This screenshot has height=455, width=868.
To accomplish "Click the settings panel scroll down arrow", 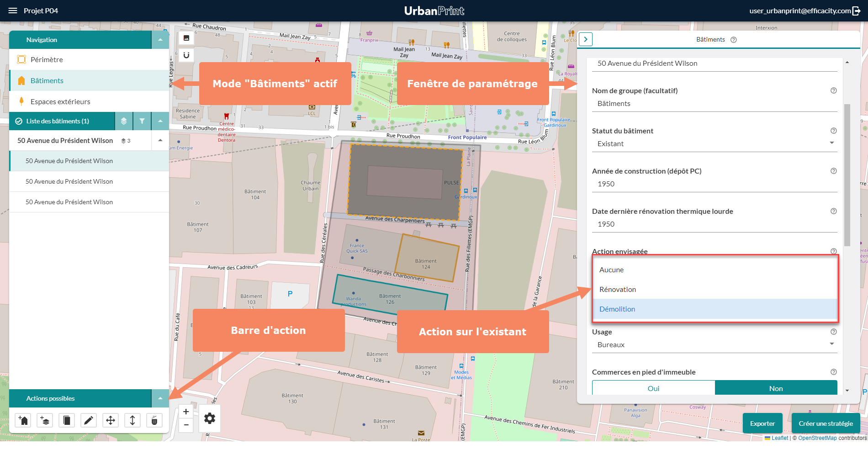I will click(x=847, y=391).
